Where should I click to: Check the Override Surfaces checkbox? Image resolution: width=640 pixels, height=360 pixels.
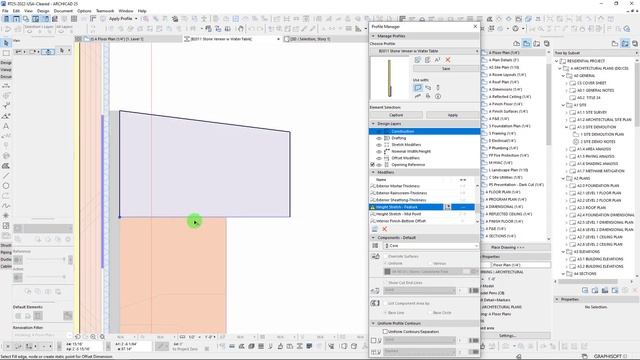point(385,256)
